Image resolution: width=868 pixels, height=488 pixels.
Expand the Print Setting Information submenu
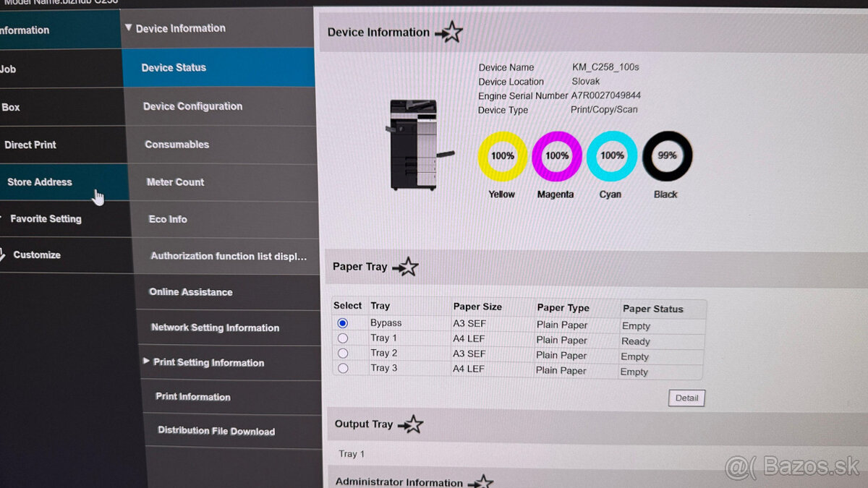(x=147, y=361)
